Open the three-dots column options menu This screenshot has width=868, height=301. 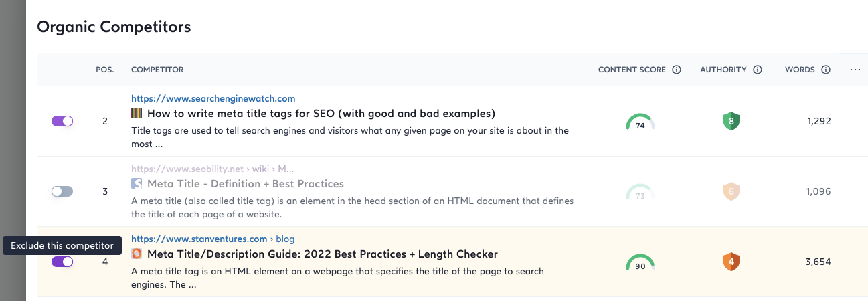(x=855, y=70)
